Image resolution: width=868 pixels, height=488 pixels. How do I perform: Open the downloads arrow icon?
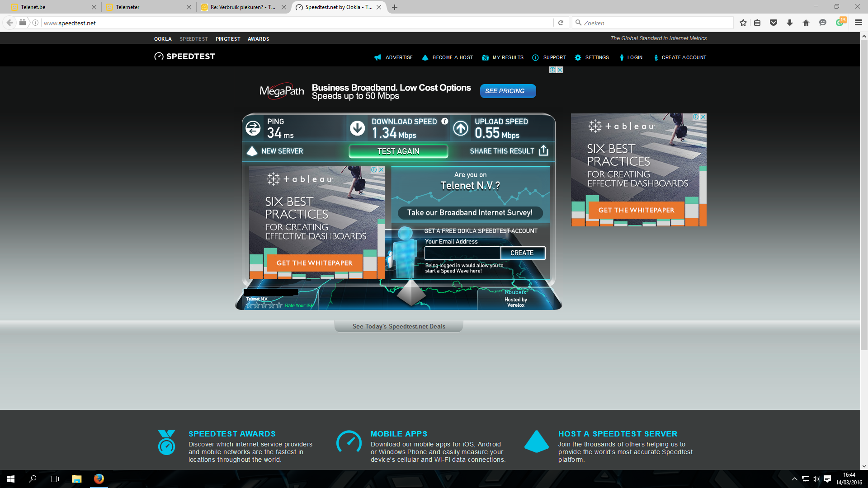click(790, 23)
